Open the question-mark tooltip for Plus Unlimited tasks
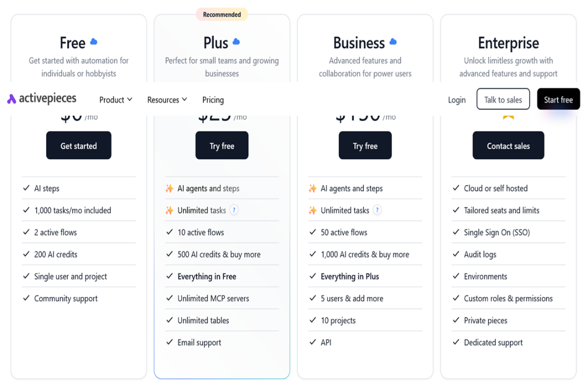Image resolution: width=588 pixels, height=392 pixels. [234, 210]
